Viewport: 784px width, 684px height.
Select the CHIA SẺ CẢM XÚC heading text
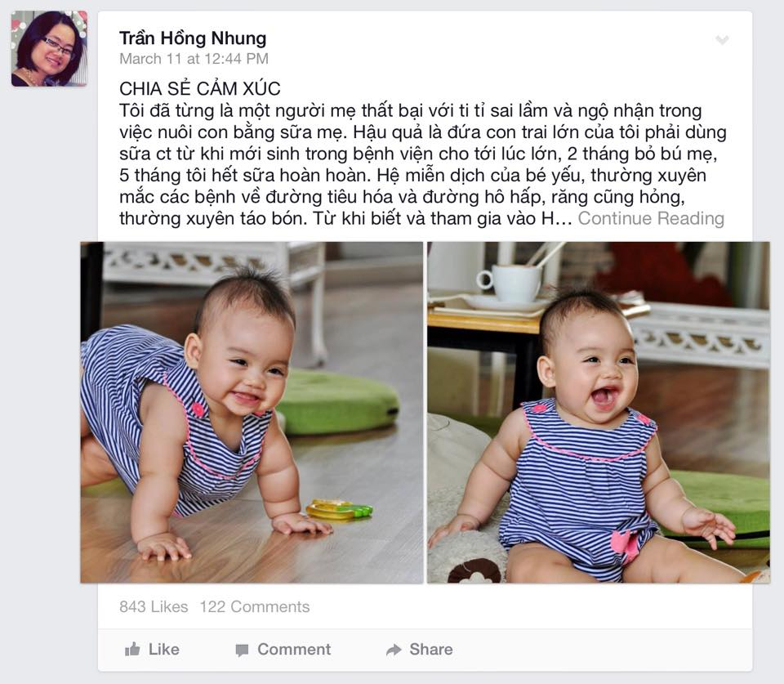(x=199, y=89)
